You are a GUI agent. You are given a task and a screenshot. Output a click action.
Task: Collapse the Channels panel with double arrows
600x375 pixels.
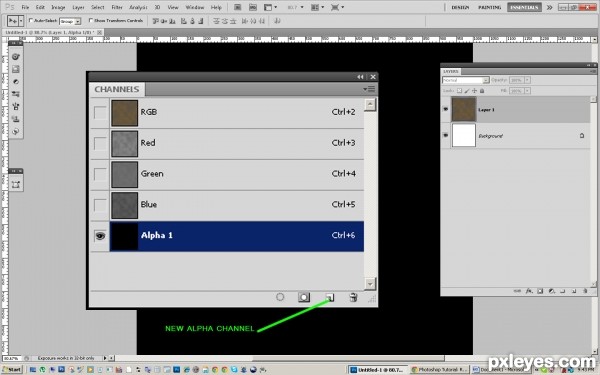(x=360, y=77)
